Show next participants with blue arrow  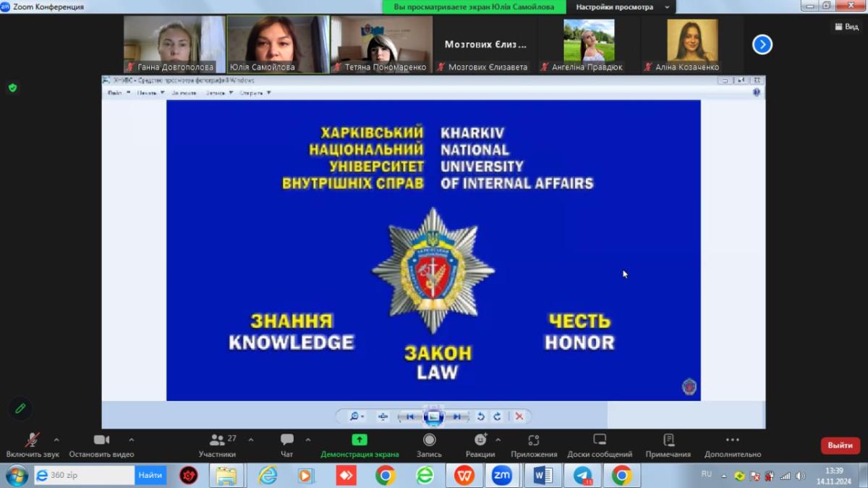762,45
